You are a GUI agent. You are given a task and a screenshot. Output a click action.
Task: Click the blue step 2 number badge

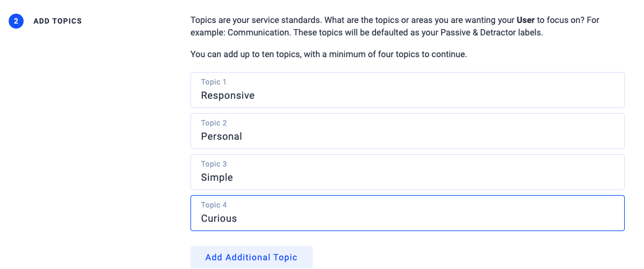(x=16, y=21)
